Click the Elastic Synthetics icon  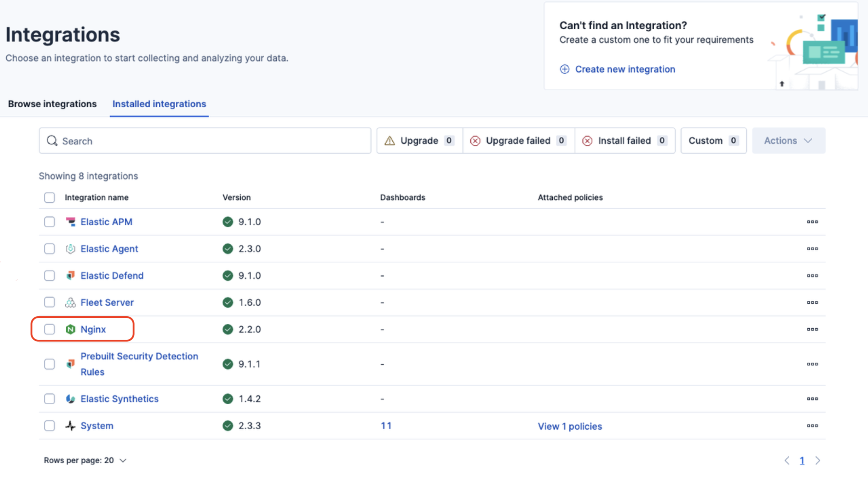[70, 399]
